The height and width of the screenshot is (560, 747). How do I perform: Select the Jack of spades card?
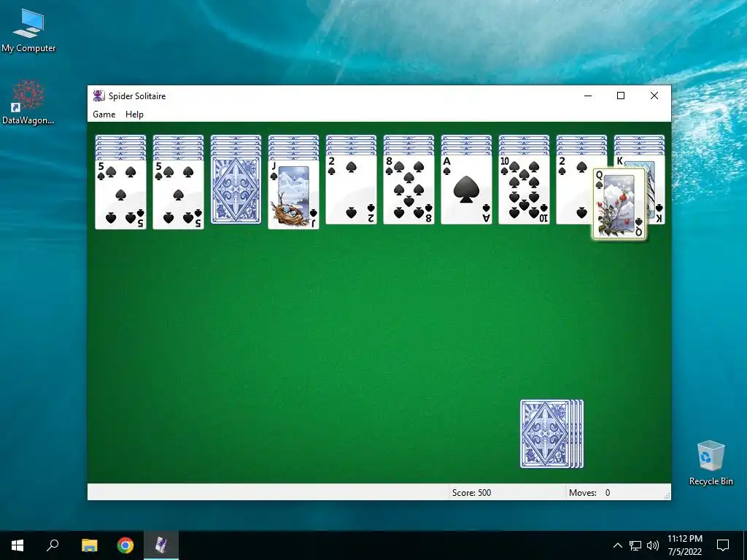coord(293,194)
